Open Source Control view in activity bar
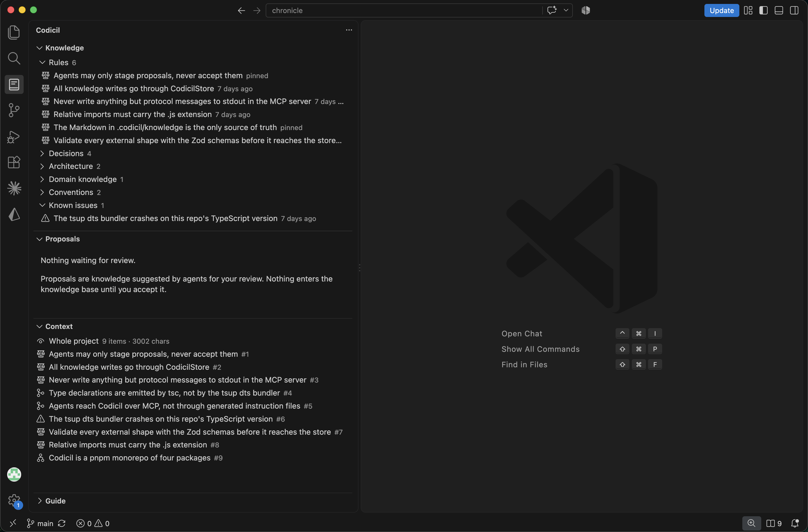 14,110
